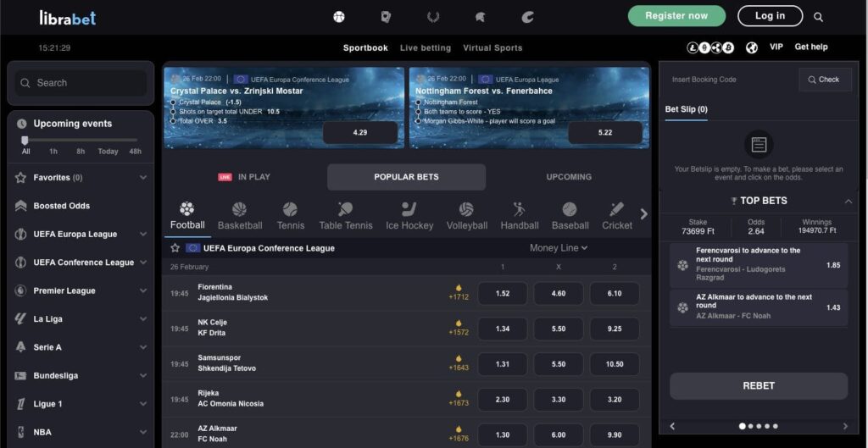
Task: Select the IN PLAY tab
Action: [x=244, y=177]
